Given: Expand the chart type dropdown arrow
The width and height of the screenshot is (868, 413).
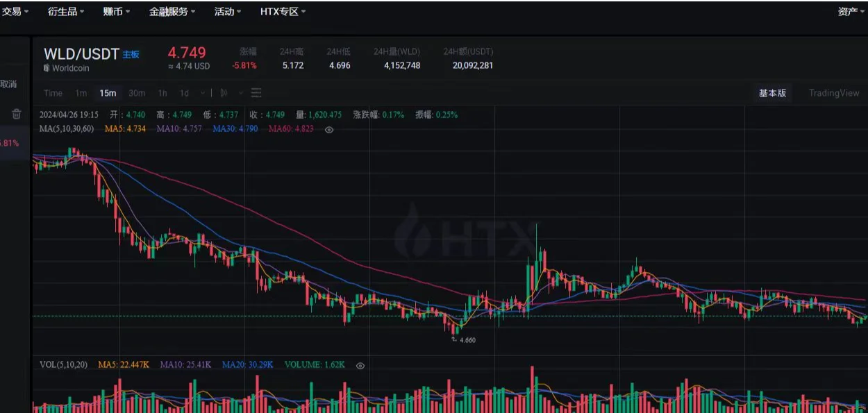Looking at the screenshot, I should tap(240, 93).
